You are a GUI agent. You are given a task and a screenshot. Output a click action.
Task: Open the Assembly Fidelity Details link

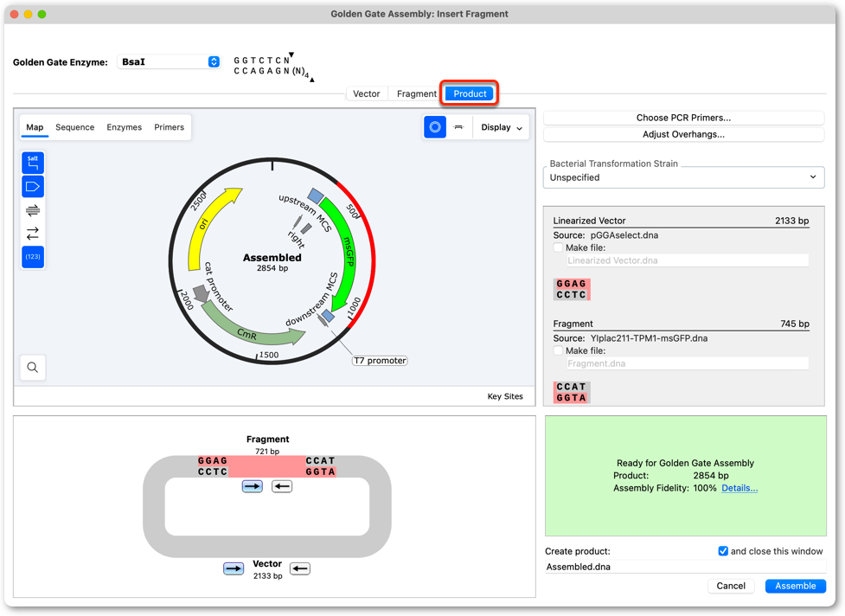pos(739,488)
